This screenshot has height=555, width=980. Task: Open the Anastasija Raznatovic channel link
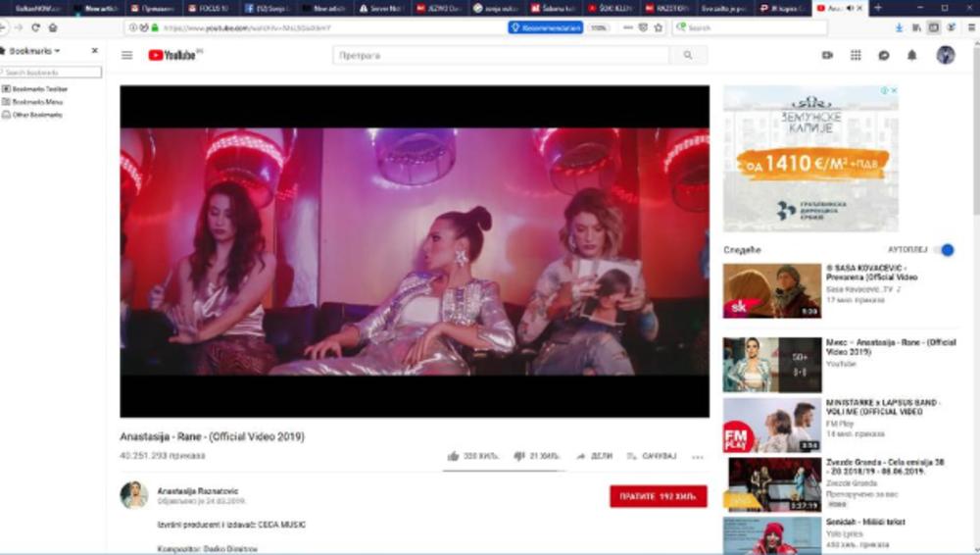pos(197,490)
